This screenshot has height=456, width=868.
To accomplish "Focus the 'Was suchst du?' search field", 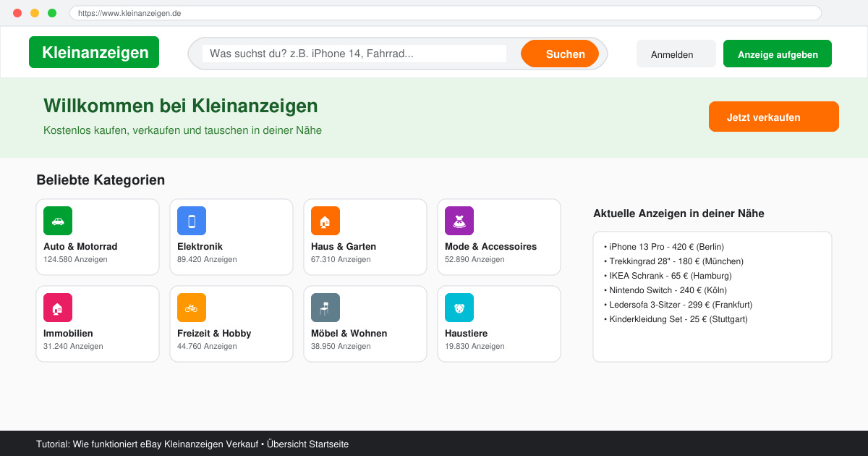I will pos(354,54).
